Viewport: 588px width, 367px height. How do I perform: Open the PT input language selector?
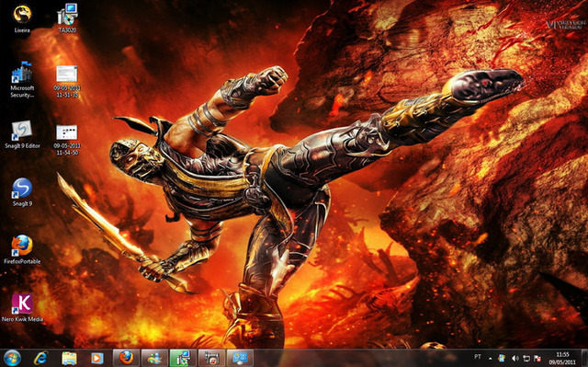point(478,357)
